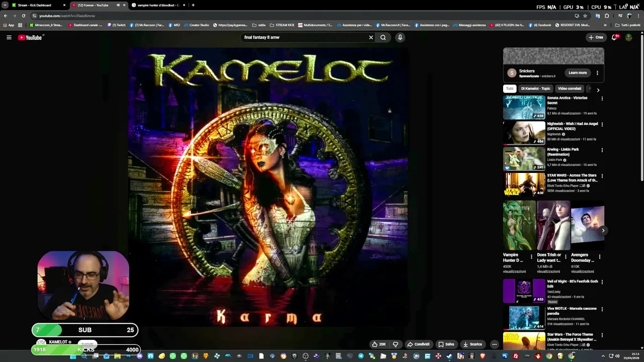Viewport: 644px width, 362px height.
Task: Mute the Forever YouTube tab audio icon
Action: 118,5
